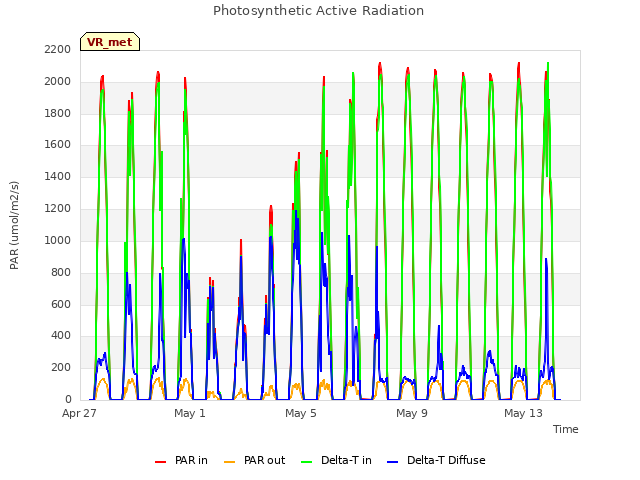Click the 400 y-axis tick label
This screenshot has height=480, width=640.
tap(61, 336)
